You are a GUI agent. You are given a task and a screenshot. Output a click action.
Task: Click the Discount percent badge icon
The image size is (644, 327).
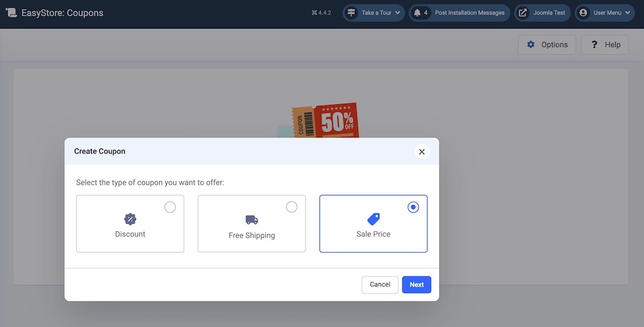(130, 219)
